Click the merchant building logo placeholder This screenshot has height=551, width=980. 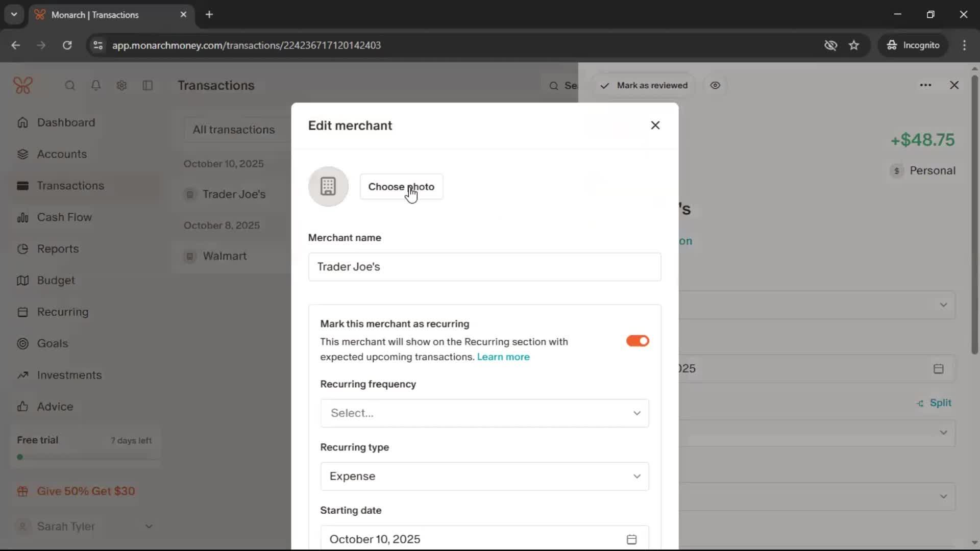(328, 187)
